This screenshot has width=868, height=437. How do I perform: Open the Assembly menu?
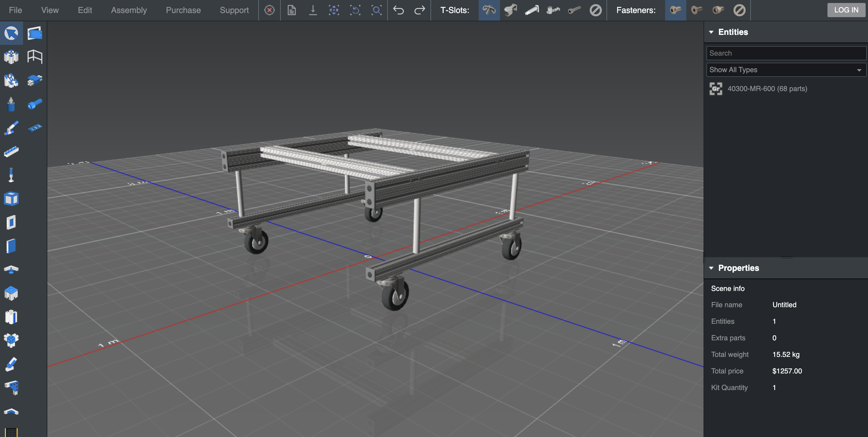point(129,10)
